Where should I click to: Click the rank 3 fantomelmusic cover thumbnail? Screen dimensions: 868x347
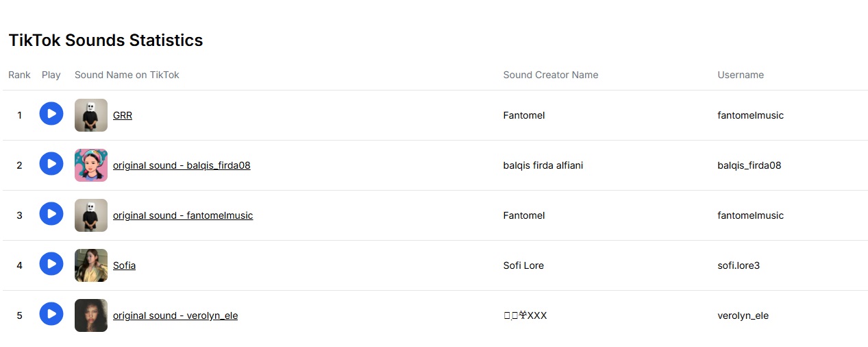91,215
